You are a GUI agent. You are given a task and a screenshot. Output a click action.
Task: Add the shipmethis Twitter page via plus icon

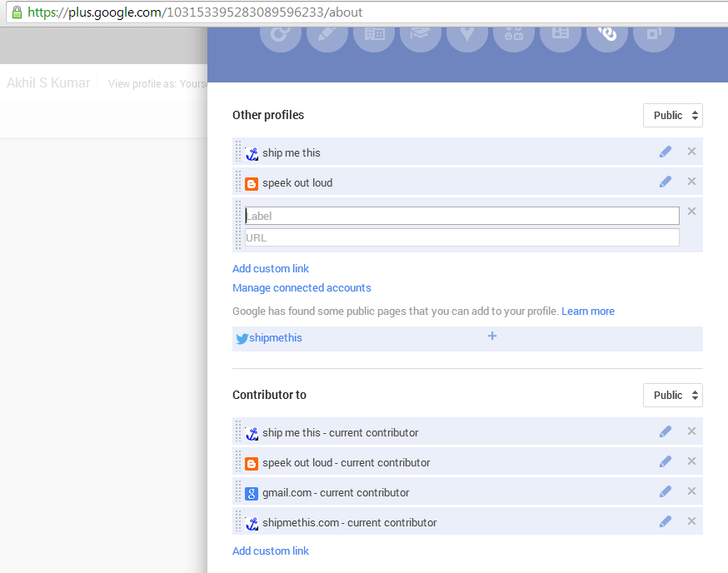(x=492, y=336)
